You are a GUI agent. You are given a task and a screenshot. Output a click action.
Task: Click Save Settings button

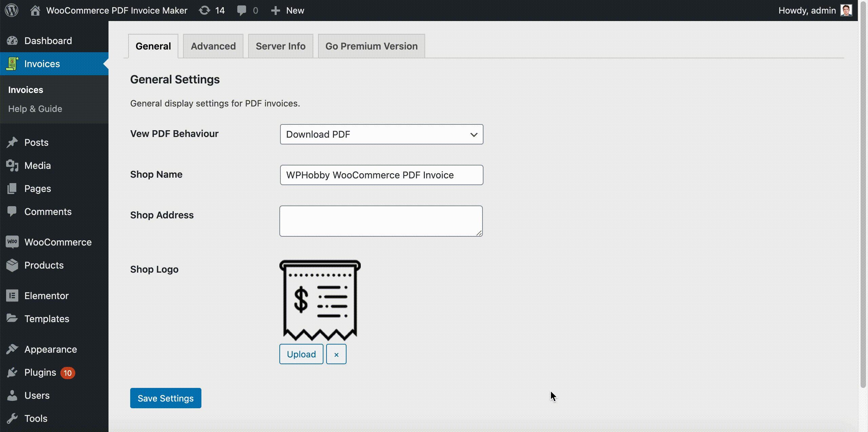165,398
